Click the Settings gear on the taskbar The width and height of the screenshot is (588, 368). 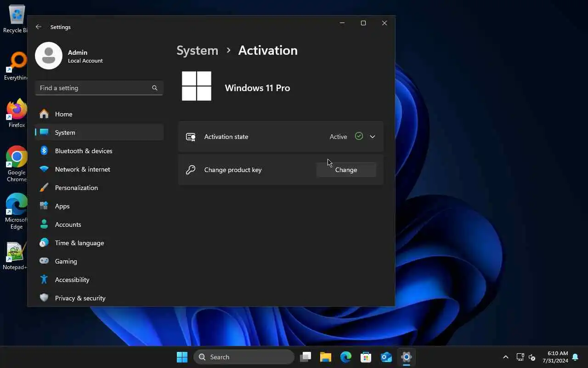[407, 357]
